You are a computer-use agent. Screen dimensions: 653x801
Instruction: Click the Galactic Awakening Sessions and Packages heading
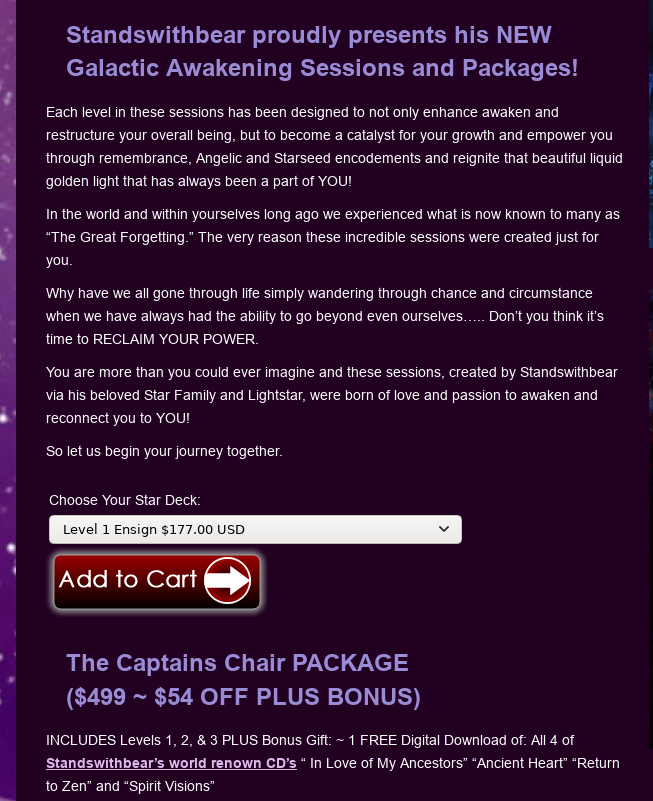coord(322,68)
